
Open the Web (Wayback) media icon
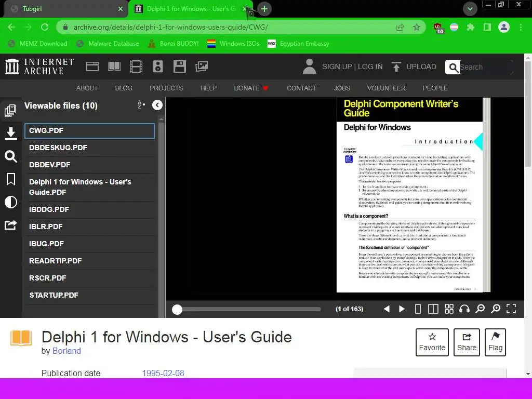point(92,66)
